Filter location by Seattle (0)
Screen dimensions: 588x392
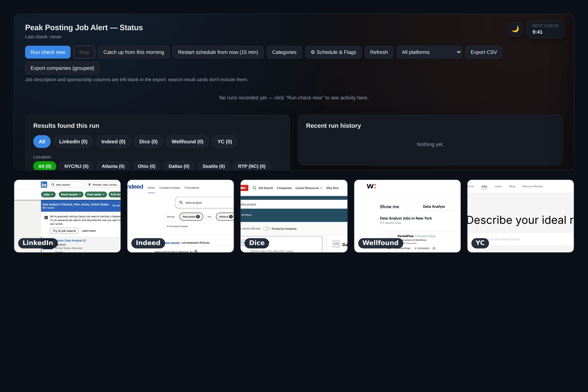[214, 166]
